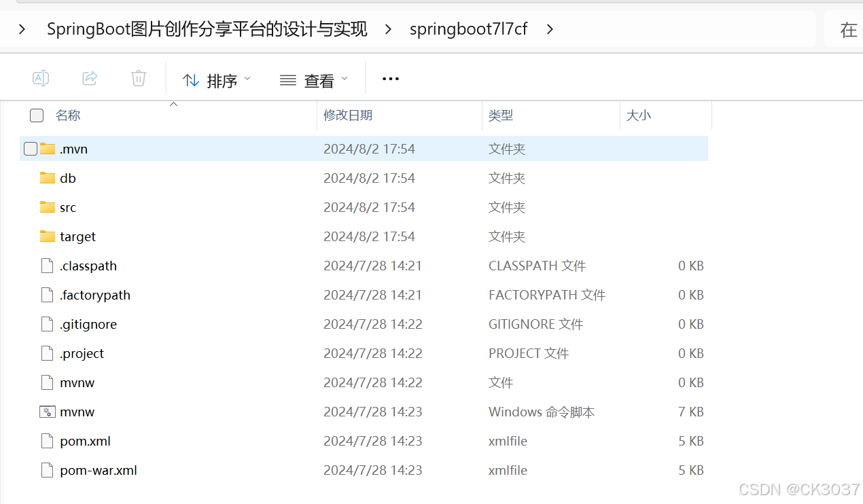This screenshot has width=863, height=504.
Task: Click the pom.xml '5 KB' size cell
Action: click(x=690, y=441)
